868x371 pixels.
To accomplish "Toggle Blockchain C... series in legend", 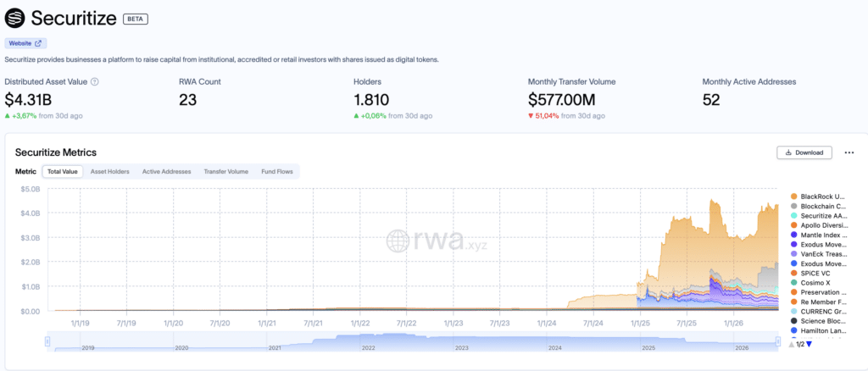I will coord(819,206).
